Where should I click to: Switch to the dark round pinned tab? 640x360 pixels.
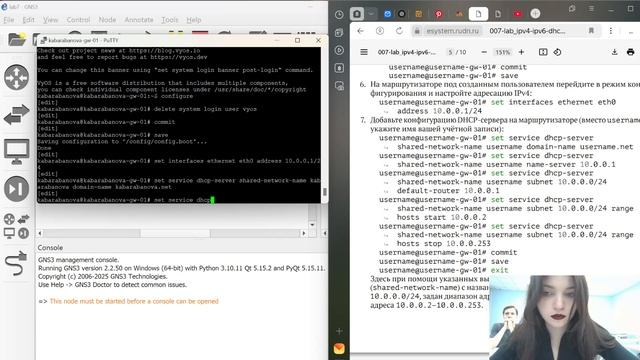pyautogui.click(x=402, y=14)
